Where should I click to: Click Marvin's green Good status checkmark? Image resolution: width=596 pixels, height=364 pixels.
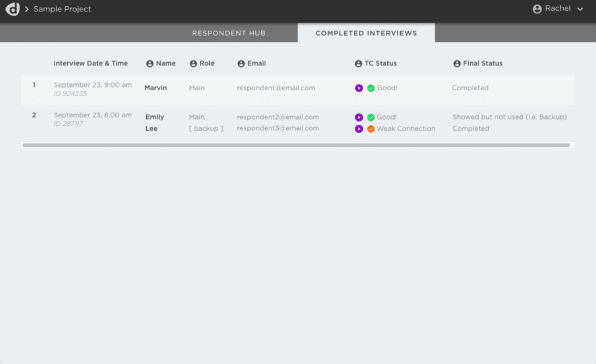point(371,88)
